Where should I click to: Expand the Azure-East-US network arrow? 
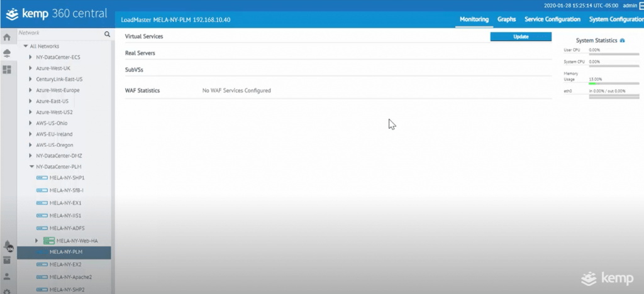[x=30, y=101]
